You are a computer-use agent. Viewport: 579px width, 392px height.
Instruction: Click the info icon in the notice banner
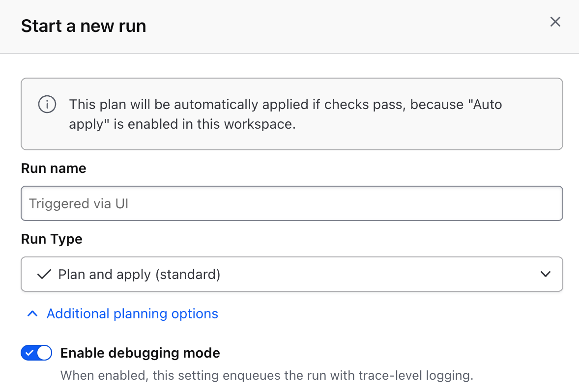point(47,105)
